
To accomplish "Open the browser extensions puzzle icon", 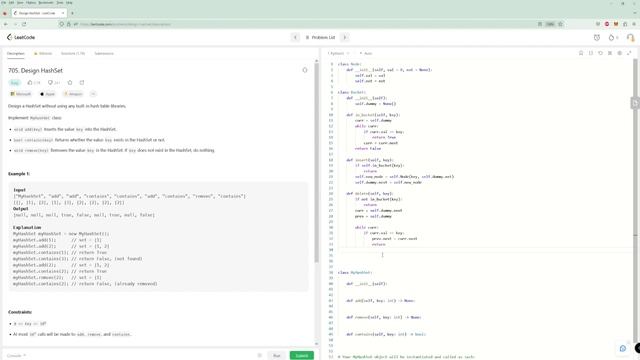I will tap(625, 24).
